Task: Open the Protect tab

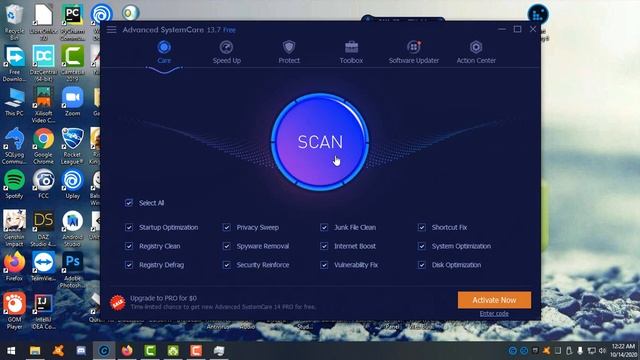Action: point(289,52)
